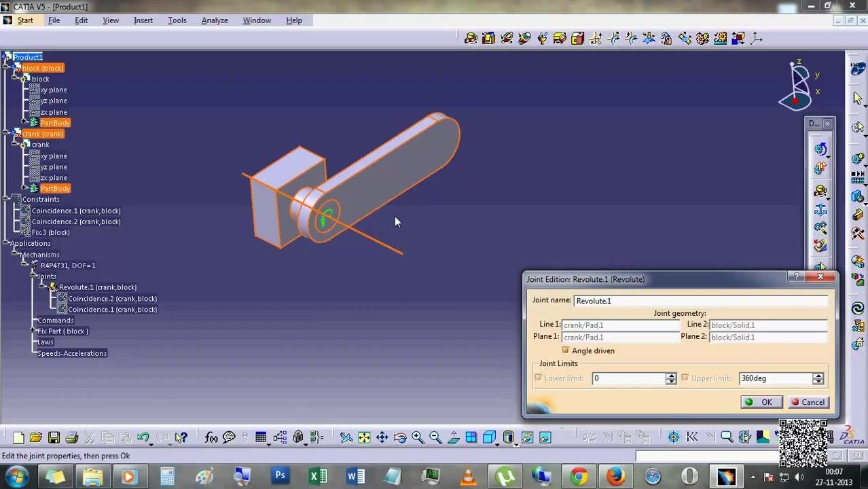
Task: Click the Open file icon
Action: tap(36, 438)
